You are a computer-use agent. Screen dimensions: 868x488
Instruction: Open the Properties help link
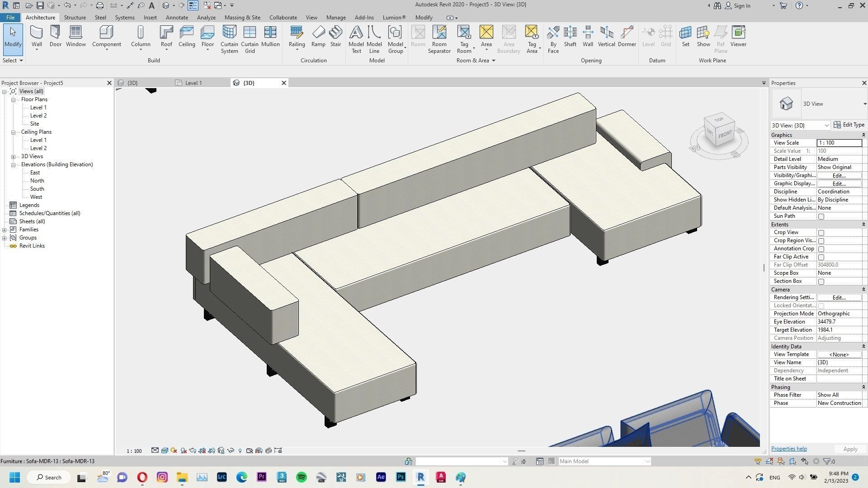(789, 449)
